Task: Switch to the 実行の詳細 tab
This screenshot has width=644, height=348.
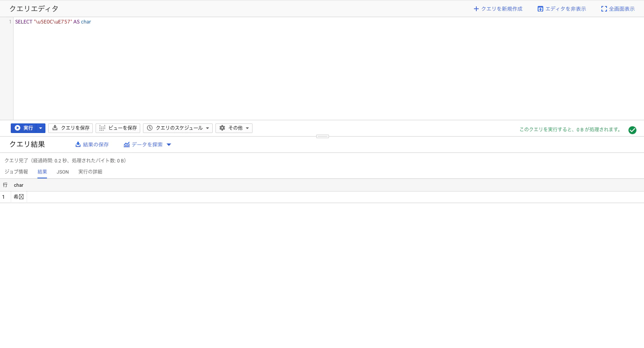Action: pos(90,172)
